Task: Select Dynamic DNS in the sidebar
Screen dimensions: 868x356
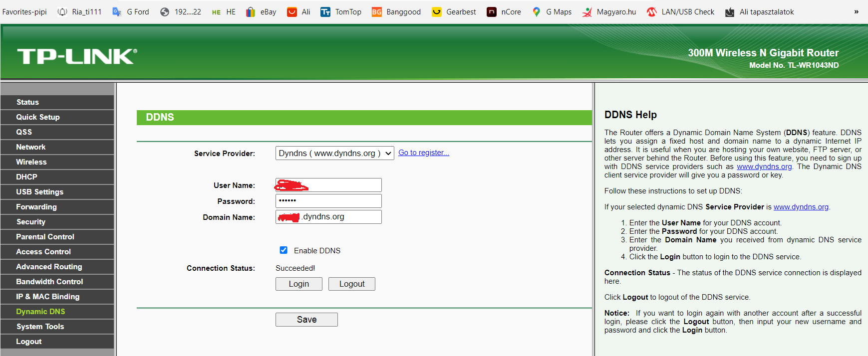Action: (57, 312)
